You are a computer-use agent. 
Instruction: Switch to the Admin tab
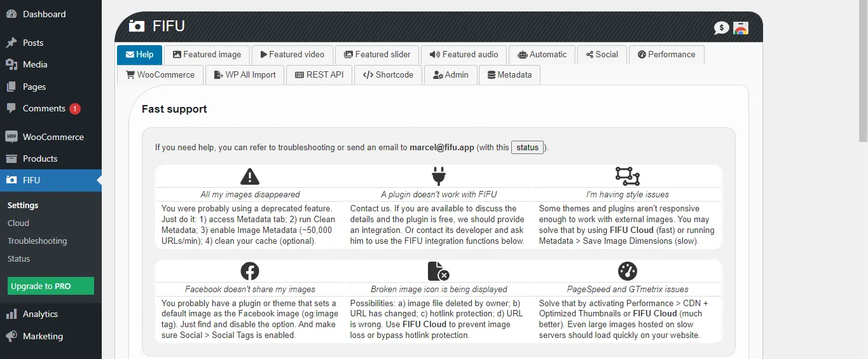450,75
